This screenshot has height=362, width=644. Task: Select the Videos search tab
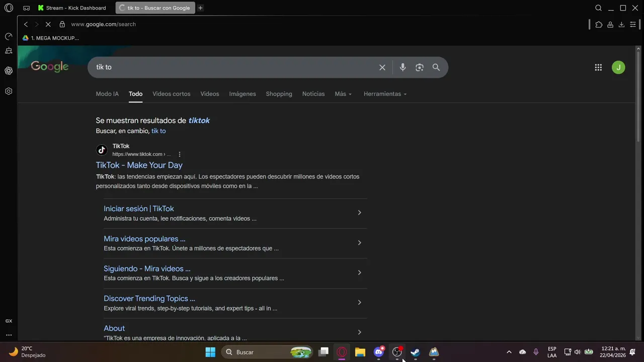pos(210,94)
